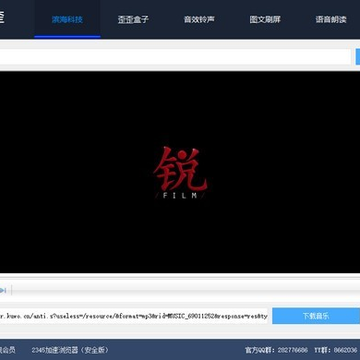
Task: Click the 官方QQ群 number text
Action: tap(276, 350)
